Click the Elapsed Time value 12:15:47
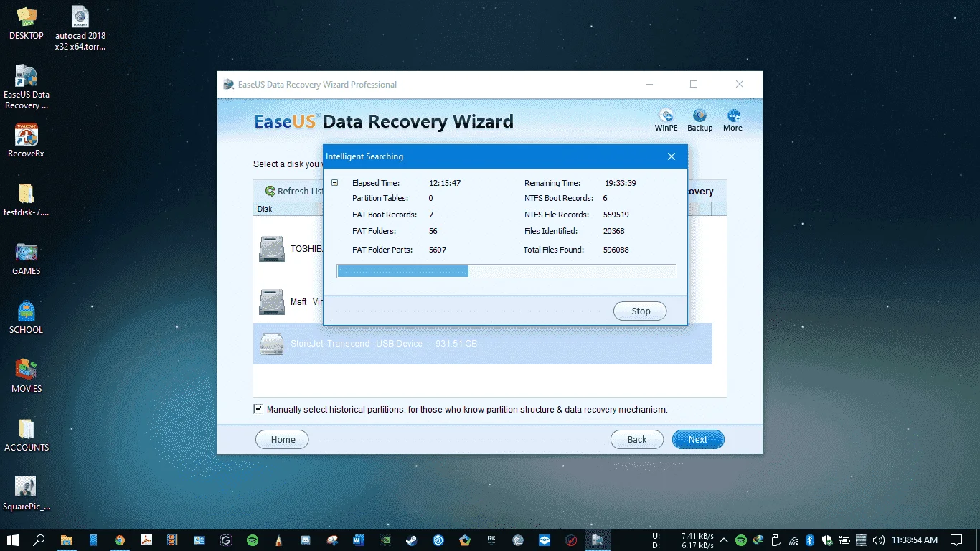This screenshot has width=980, height=551. (x=445, y=183)
